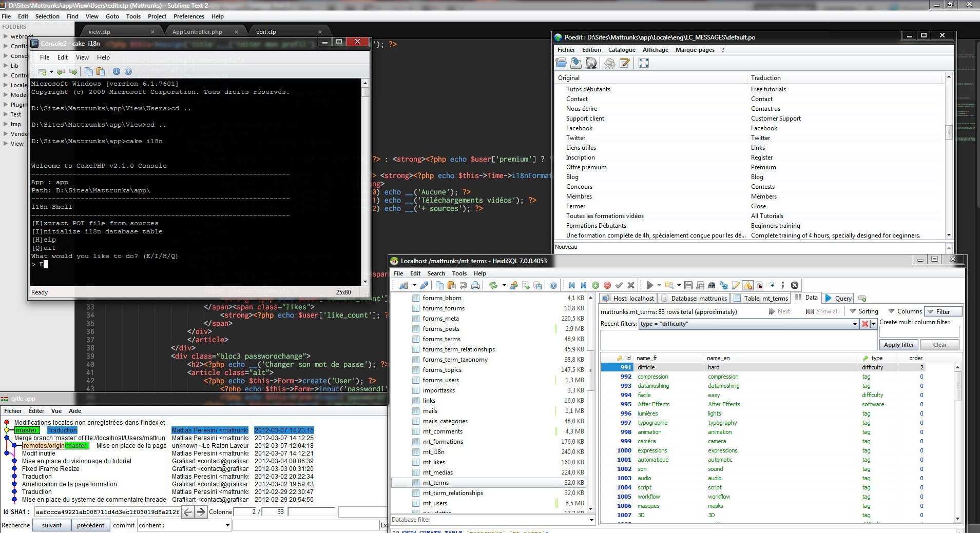Toggle the Filter panel button in HeidiSQL
Viewport: 980px width, 533px height.
pos(943,311)
